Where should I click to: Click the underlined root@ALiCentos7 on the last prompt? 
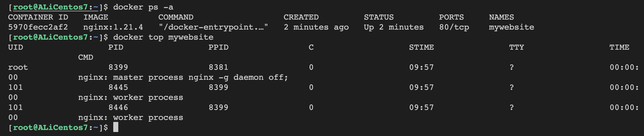click(x=50, y=127)
